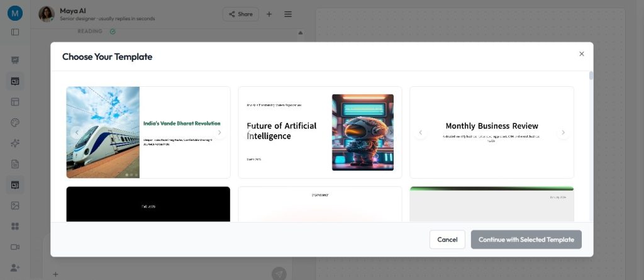Select the India's Vande Bharat Revolution template
Image resolution: width=644 pixels, height=280 pixels.
tap(148, 132)
